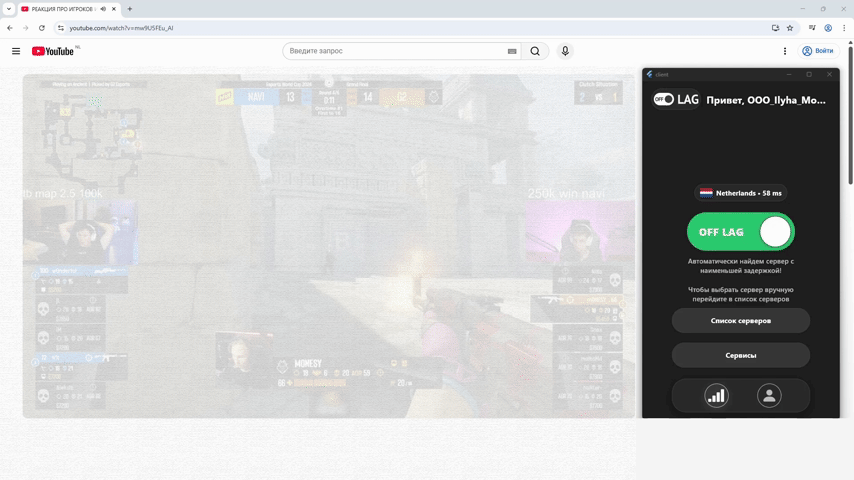Image resolution: width=854 pixels, height=480 pixels.
Task: Click the 'Сервисы' button
Action: (741, 355)
